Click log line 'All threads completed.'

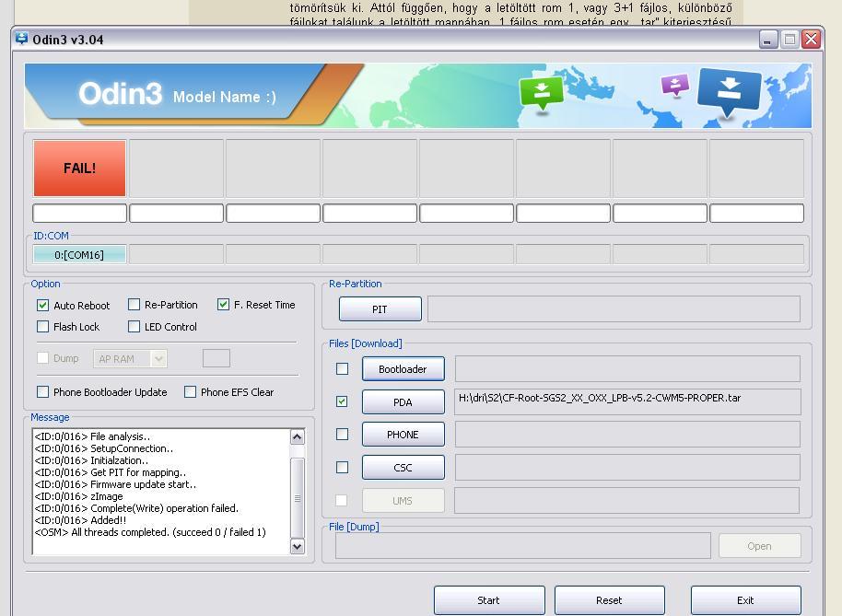(150, 532)
